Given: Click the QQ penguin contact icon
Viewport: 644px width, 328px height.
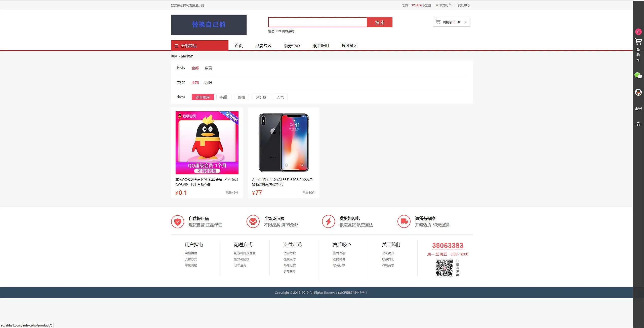Looking at the screenshot, I should (638, 92).
